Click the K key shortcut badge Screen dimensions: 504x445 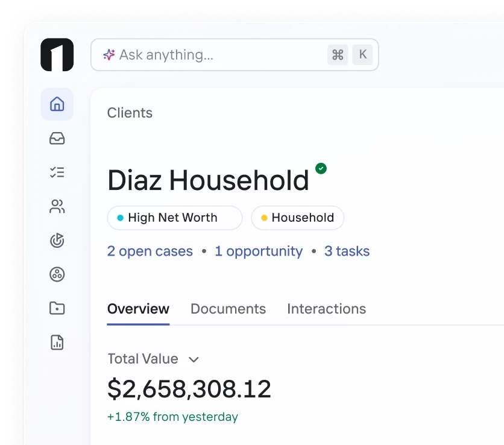(x=362, y=55)
